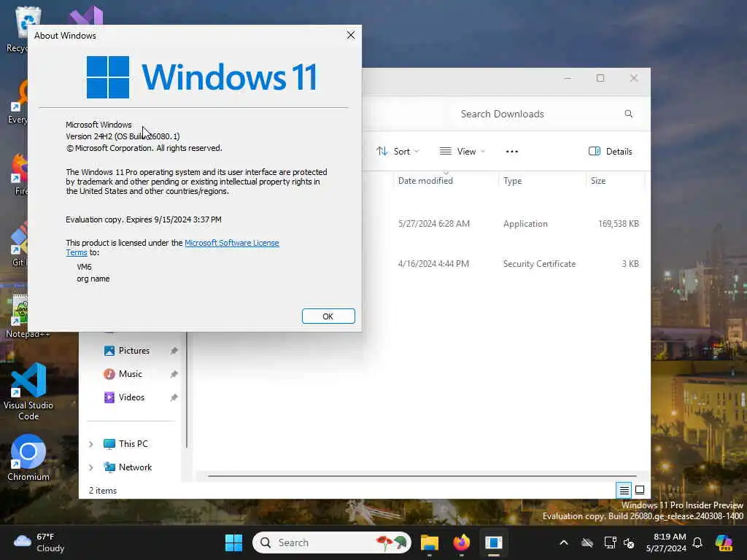Click the muted volume tray icon
747x560 pixels.
[629, 542]
